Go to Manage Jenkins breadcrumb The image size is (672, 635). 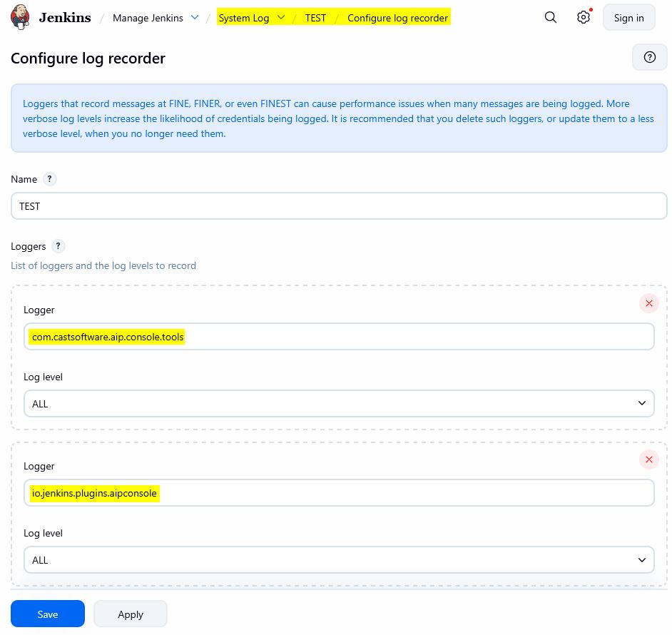click(x=148, y=18)
